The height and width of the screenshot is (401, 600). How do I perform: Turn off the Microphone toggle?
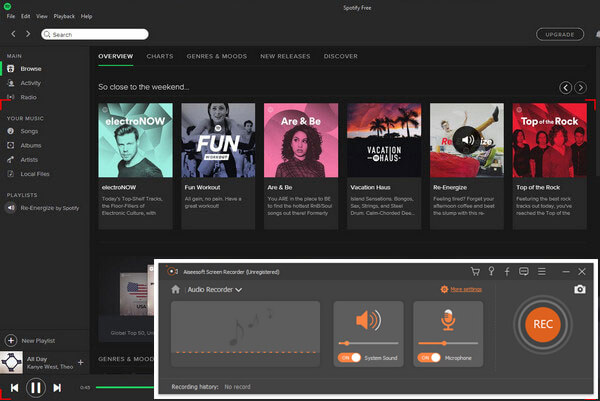click(429, 358)
